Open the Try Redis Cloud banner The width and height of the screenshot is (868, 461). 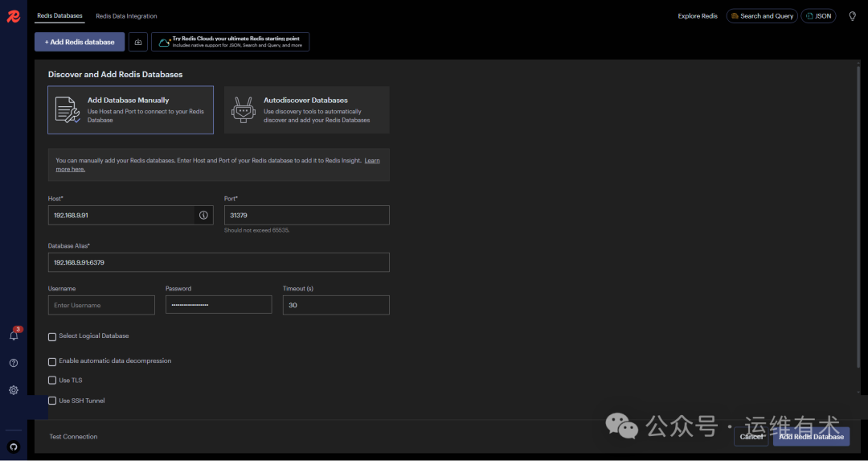(231, 42)
